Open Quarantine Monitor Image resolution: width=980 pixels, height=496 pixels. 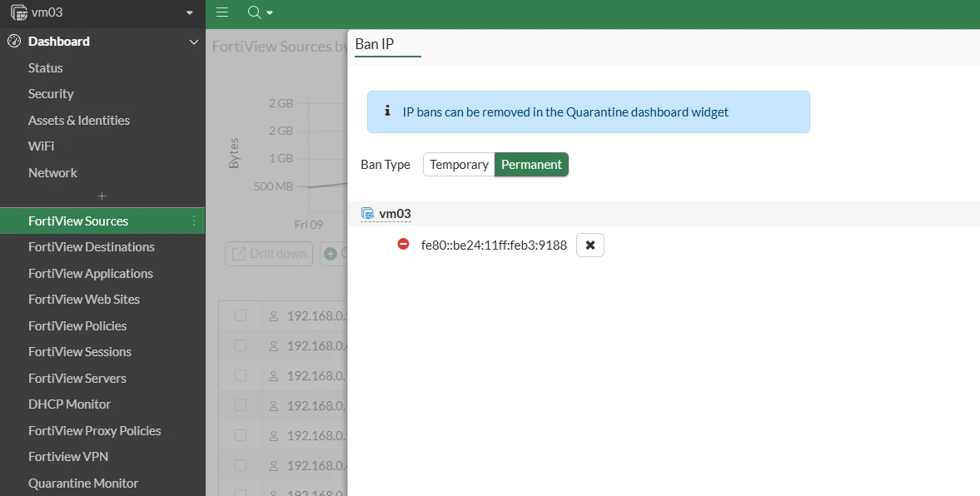83,483
